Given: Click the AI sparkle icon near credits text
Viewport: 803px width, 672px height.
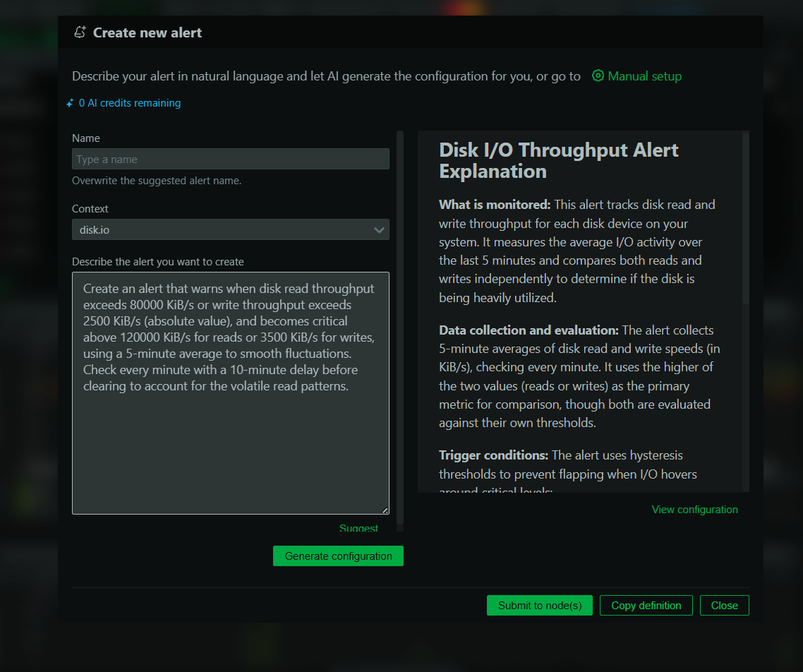Looking at the screenshot, I should click(69, 103).
